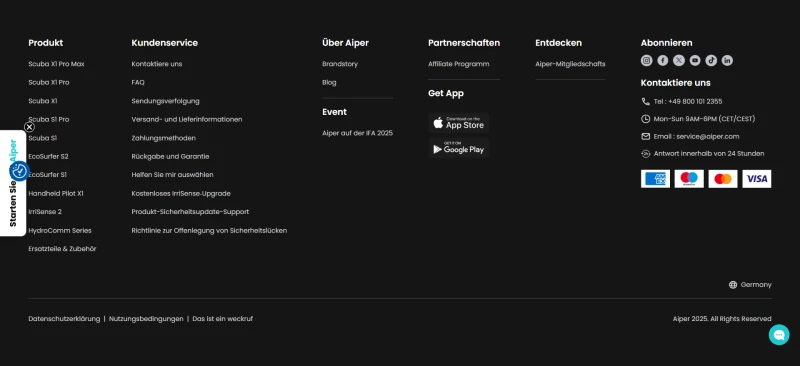Open the Scuba X1 Pro Max link
This screenshot has height=366, width=800.
(x=56, y=64)
